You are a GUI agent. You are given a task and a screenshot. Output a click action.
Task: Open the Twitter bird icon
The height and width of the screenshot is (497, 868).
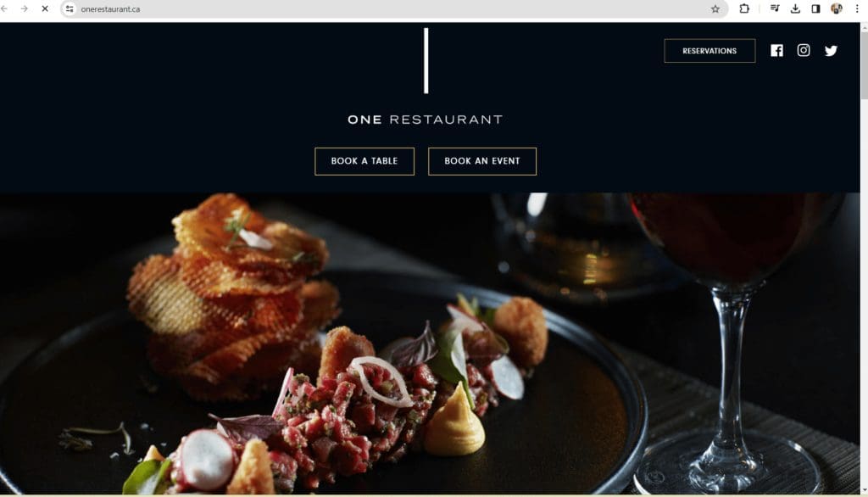click(831, 51)
